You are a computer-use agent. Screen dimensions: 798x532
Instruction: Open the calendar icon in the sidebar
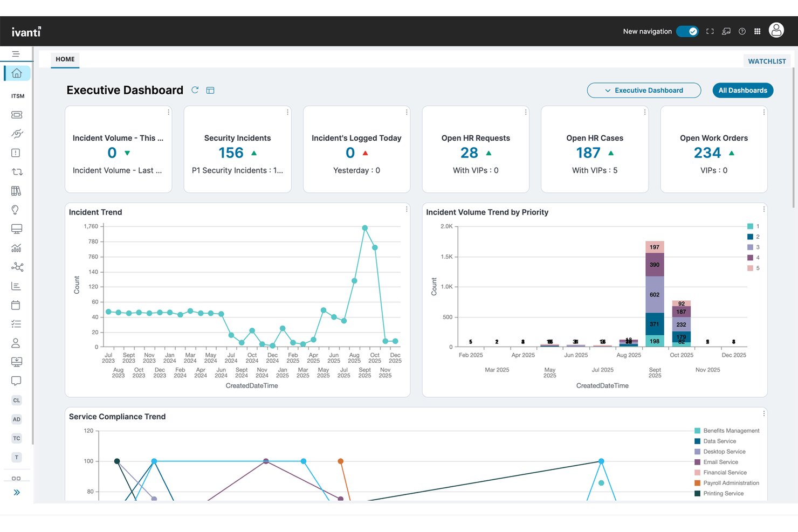click(x=16, y=305)
